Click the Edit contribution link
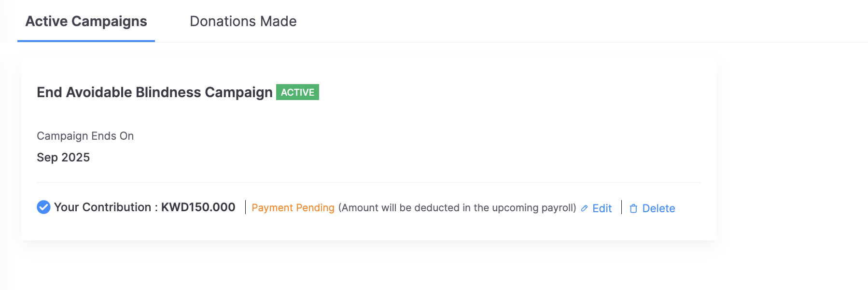The height and width of the screenshot is (290, 868). point(602,208)
